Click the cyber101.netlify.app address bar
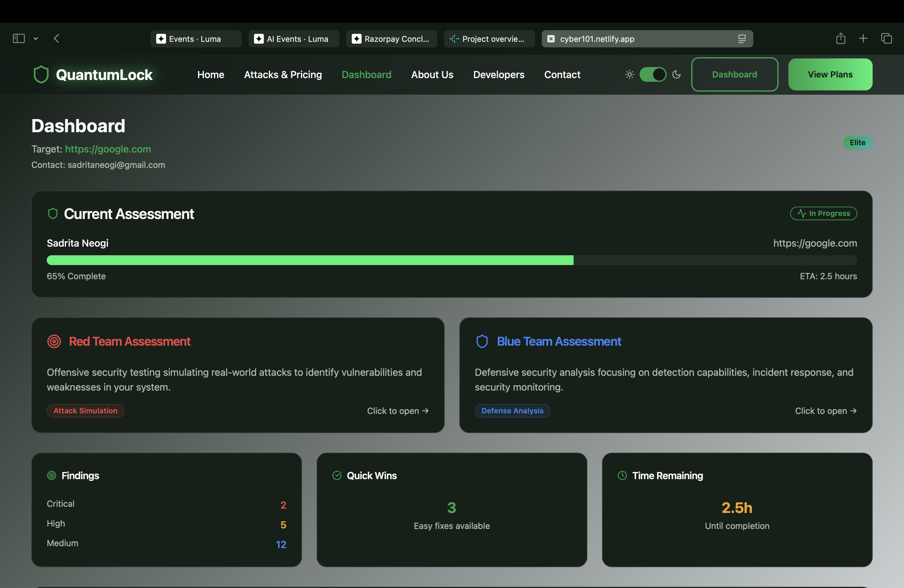The width and height of the screenshot is (904, 588). click(x=647, y=39)
